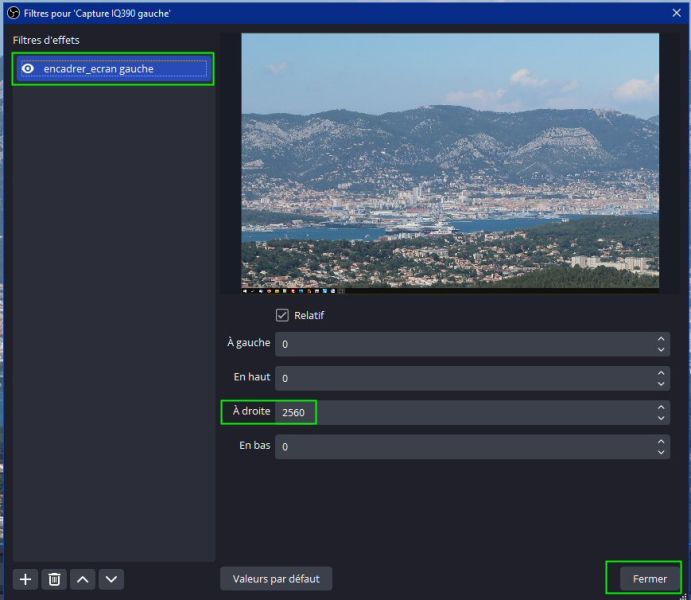Move filter down with chevron button
The image size is (691, 600).
111,579
